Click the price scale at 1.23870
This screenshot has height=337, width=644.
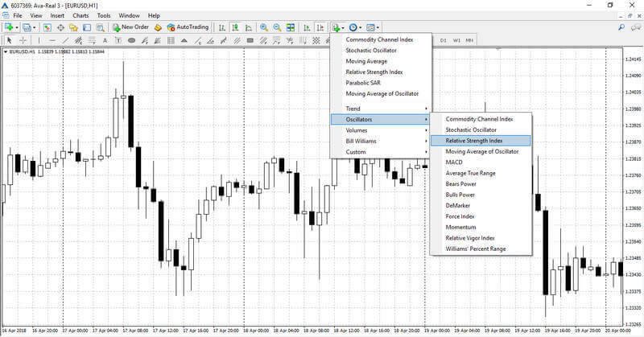pos(633,142)
